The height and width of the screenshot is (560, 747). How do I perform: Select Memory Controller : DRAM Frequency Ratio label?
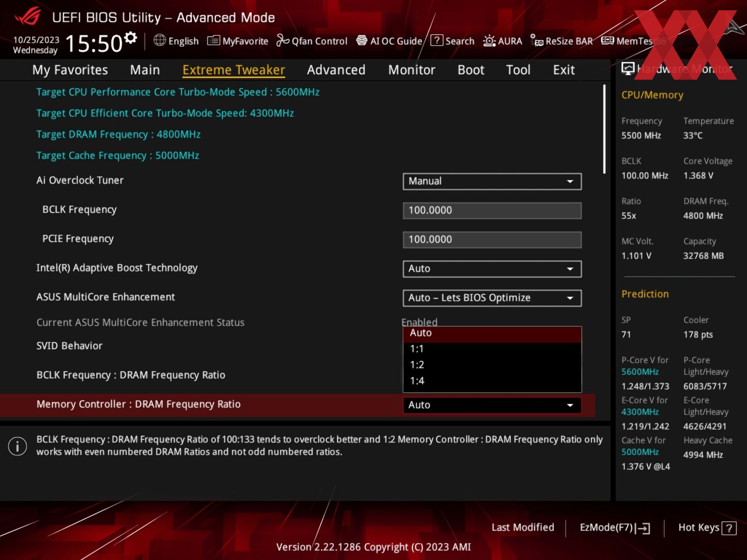coord(139,404)
